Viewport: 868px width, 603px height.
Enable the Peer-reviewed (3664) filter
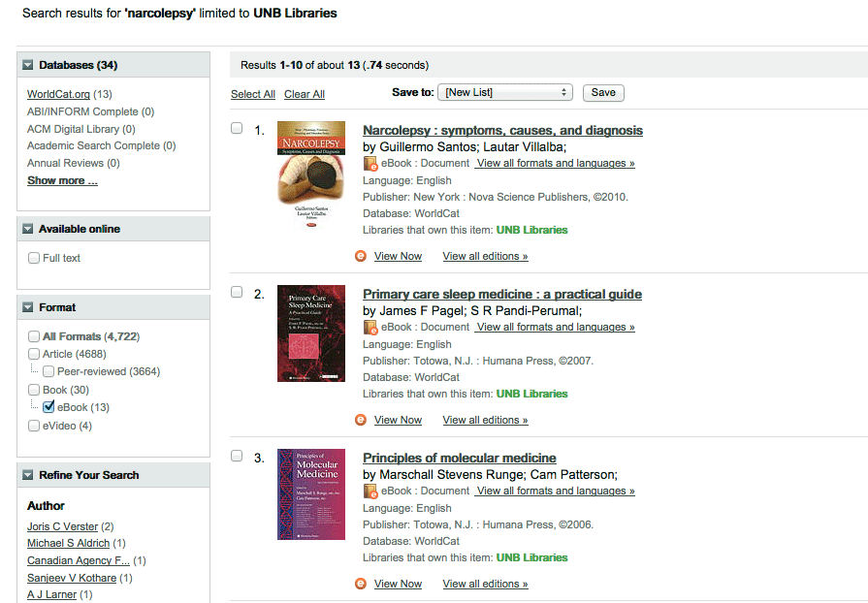48,371
